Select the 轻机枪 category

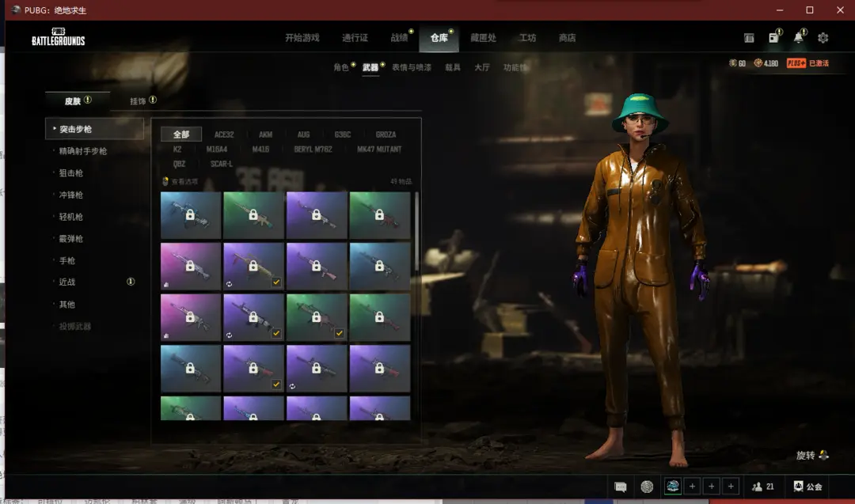click(x=71, y=216)
